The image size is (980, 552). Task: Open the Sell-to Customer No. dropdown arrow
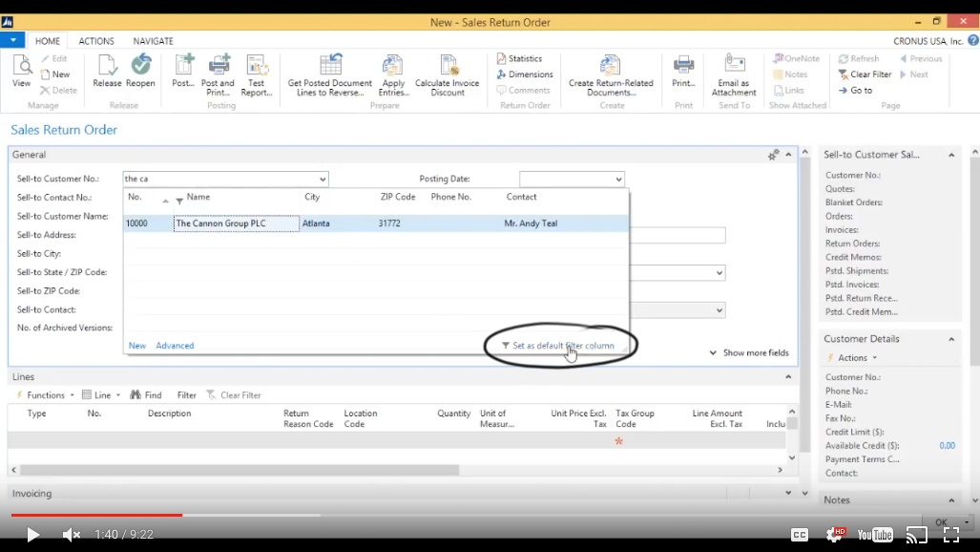click(x=323, y=179)
